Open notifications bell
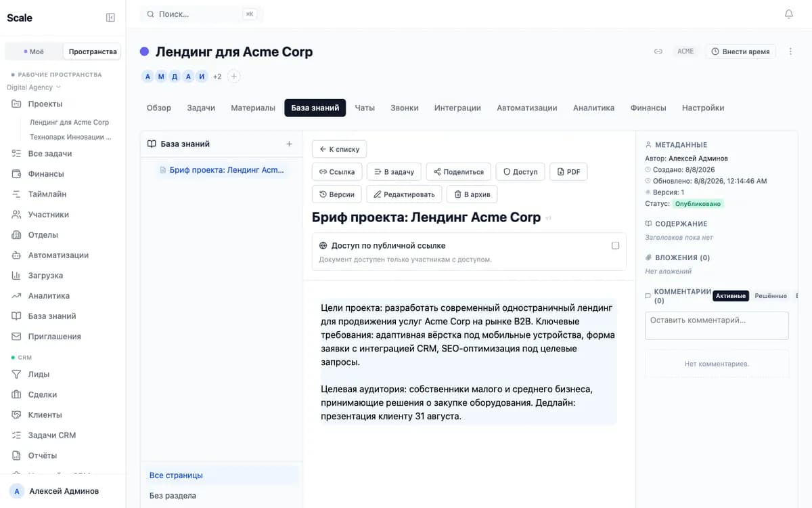The height and width of the screenshot is (508, 812). click(x=788, y=14)
